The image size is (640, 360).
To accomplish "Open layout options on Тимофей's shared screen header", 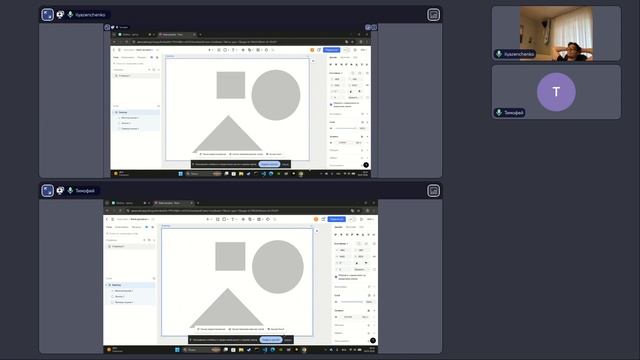I will 433,191.
